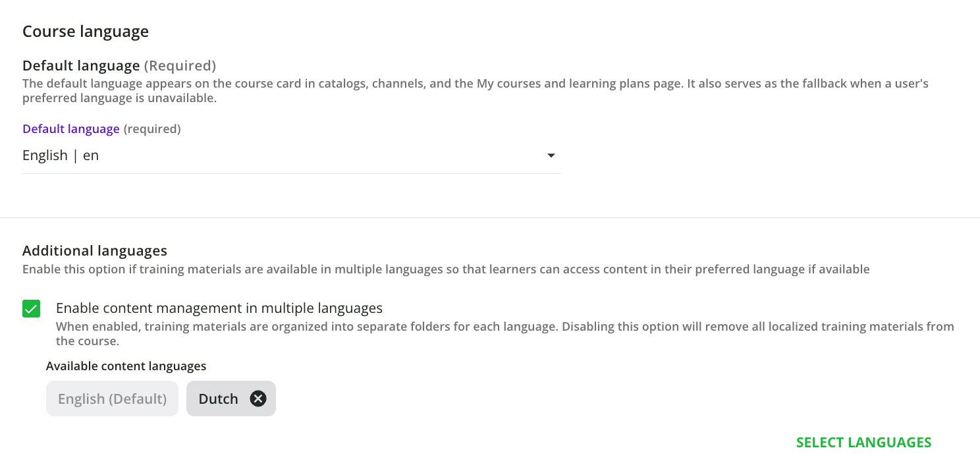Screen dimensions: 980x469
Task: Select the English (Default) language chip
Action: pyautogui.click(x=112, y=398)
